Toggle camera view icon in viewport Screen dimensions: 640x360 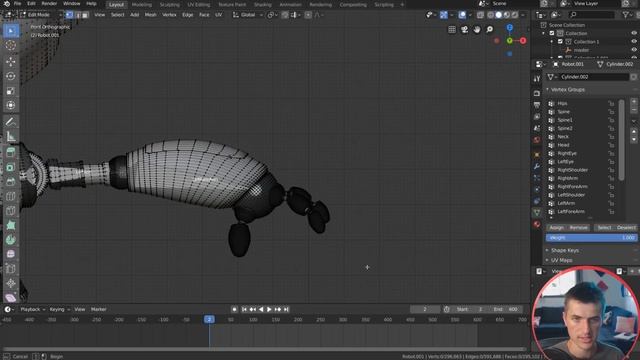(464, 29)
